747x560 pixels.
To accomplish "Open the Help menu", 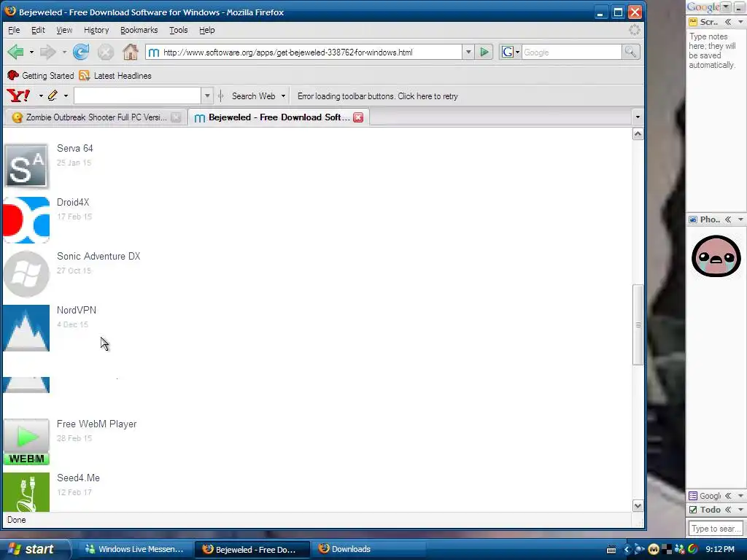I will click(206, 30).
